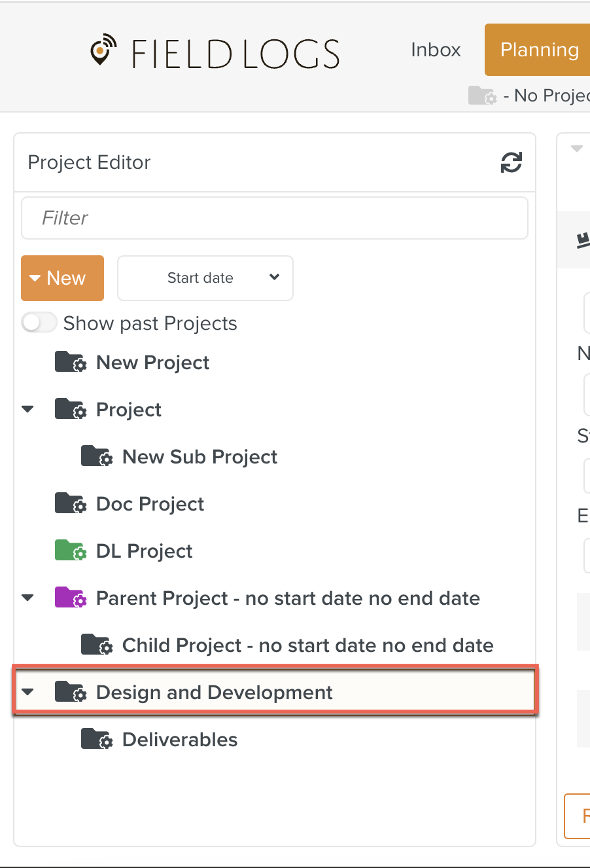Click the orange New button

62,278
